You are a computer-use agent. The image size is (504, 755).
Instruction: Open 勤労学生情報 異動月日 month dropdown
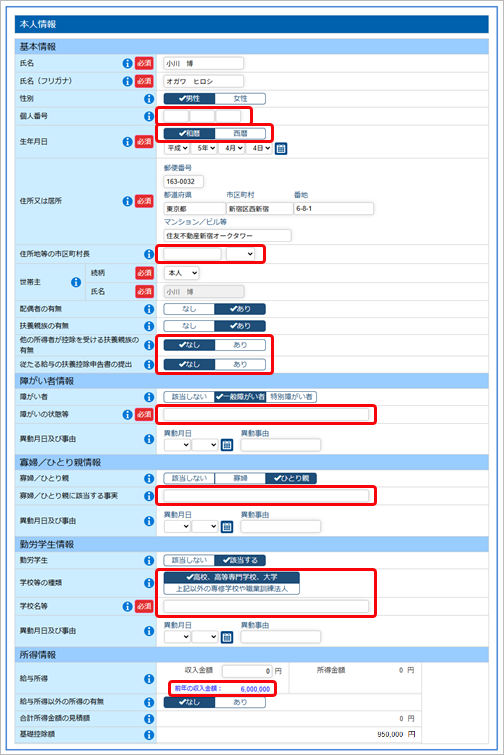[177, 637]
